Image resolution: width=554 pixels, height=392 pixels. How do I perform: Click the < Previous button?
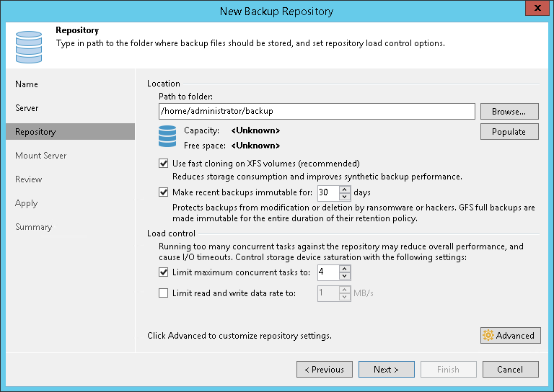pos(325,370)
